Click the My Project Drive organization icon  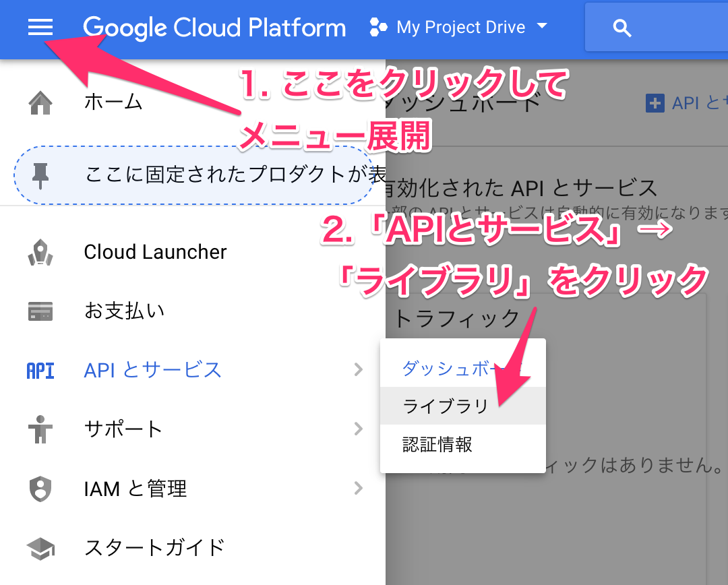click(x=377, y=27)
